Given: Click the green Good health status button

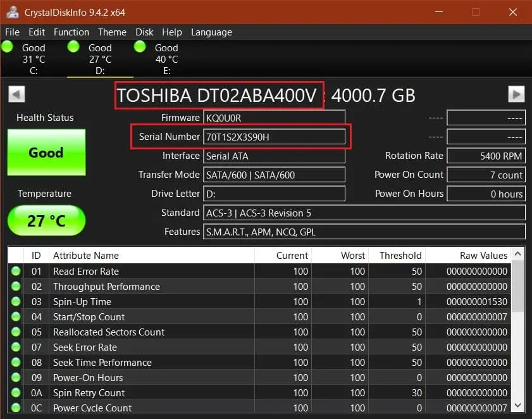Looking at the screenshot, I should click(x=46, y=153).
